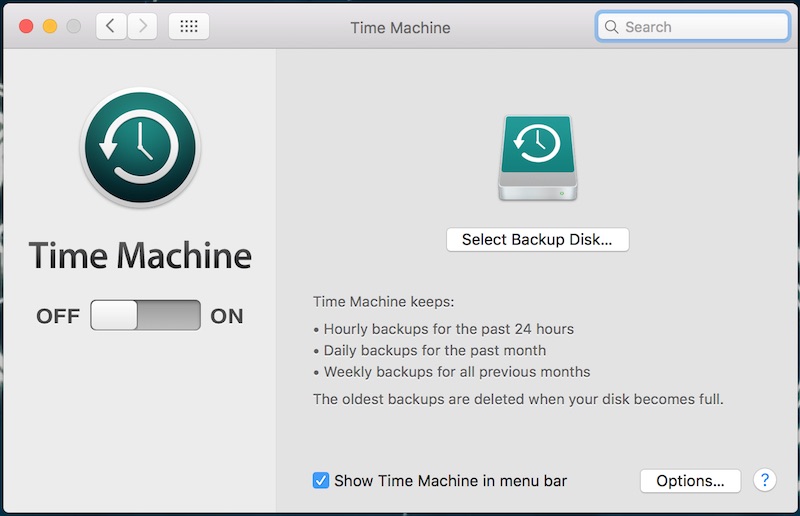The width and height of the screenshot is (800, 516).
Task: Go forward using the right chevron
Action: [142, 26]
